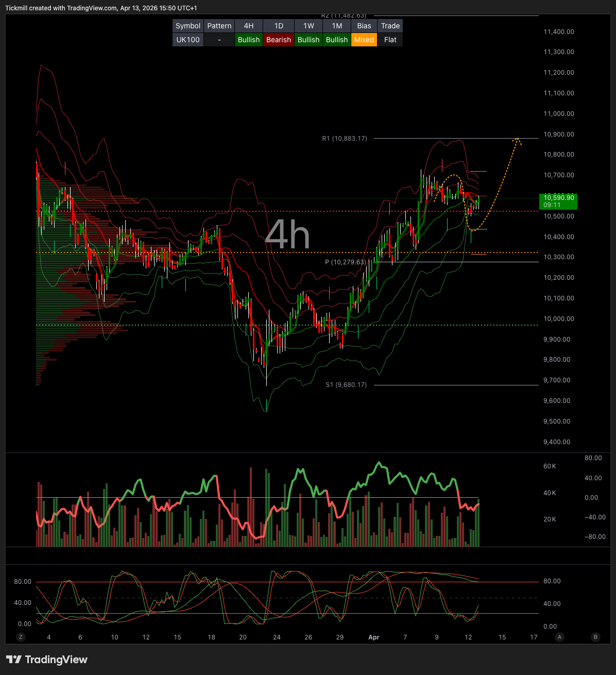Open the Symbol cell for UK100

(x=188, y=40)
